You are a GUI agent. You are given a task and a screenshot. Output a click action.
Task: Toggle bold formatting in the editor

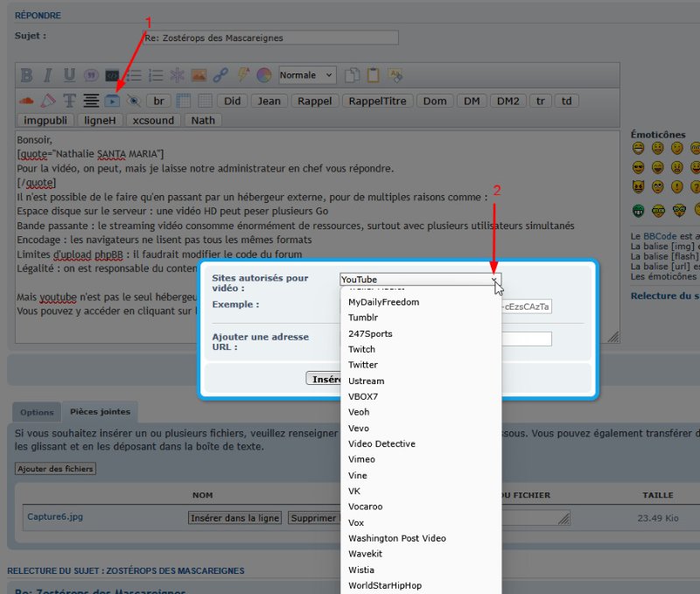pyautogui.click(x=26, y=75)
